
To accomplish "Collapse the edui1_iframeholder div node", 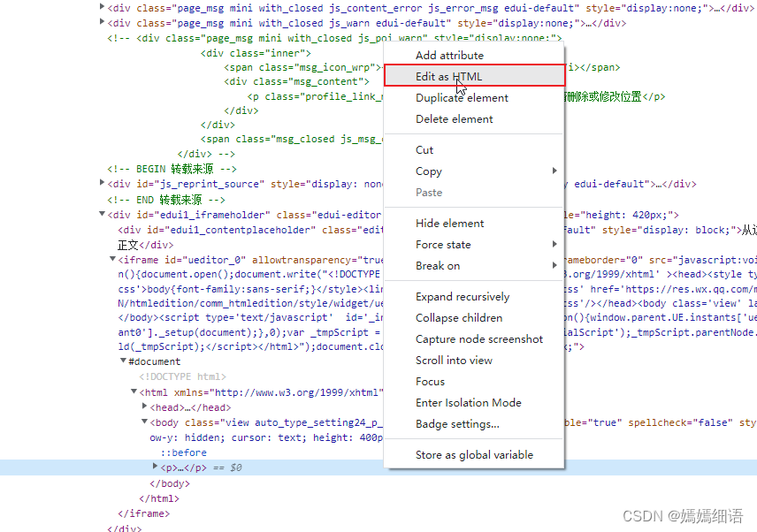I will 102,214.
